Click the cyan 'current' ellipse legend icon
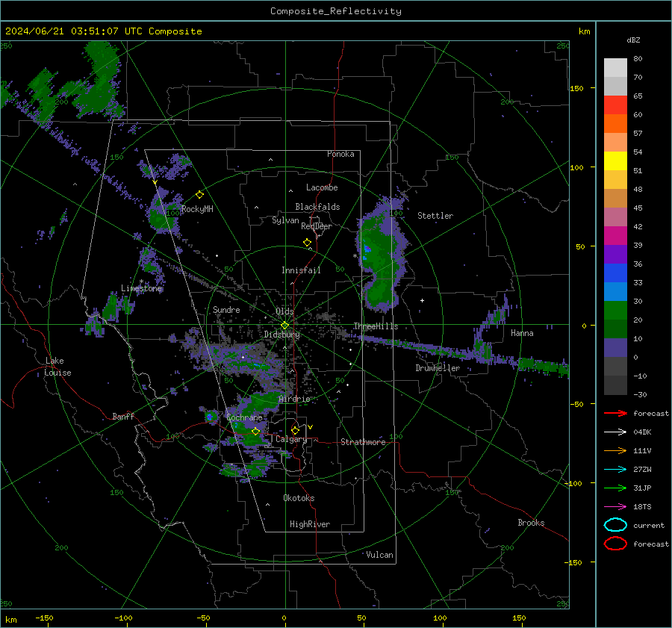672x628 pixels. [x=615, y=525]
